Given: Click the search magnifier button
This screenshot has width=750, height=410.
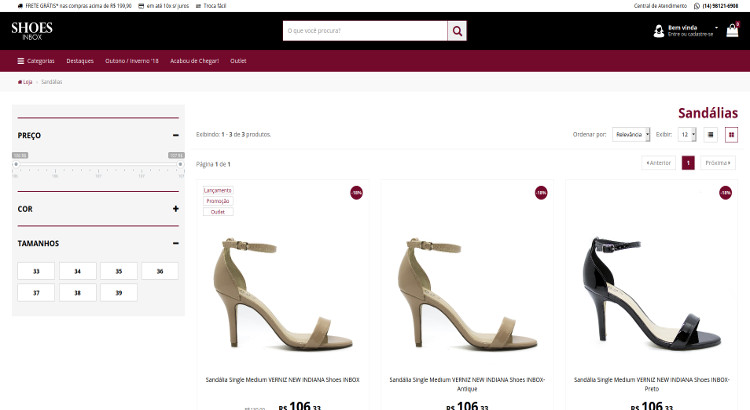Looking at the screenshot, I should pos(457,31).
